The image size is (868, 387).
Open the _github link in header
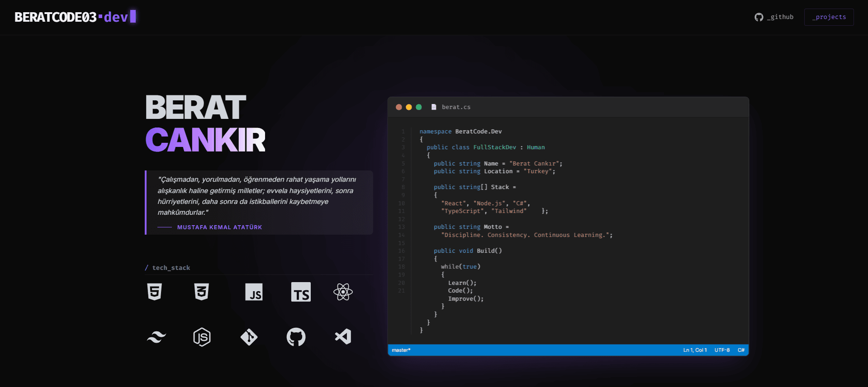774,17
